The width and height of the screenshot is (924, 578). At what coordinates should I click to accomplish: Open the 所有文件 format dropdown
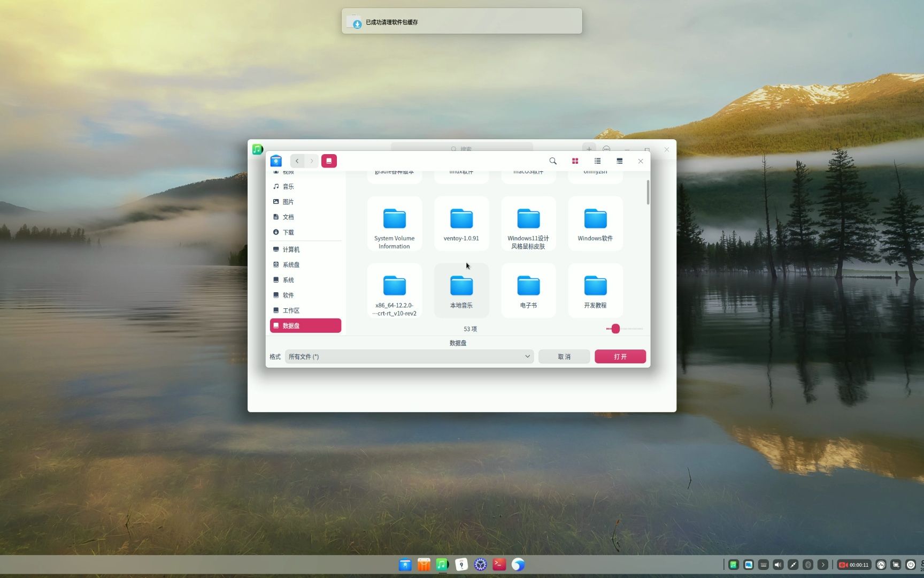(x=409, y=356)
